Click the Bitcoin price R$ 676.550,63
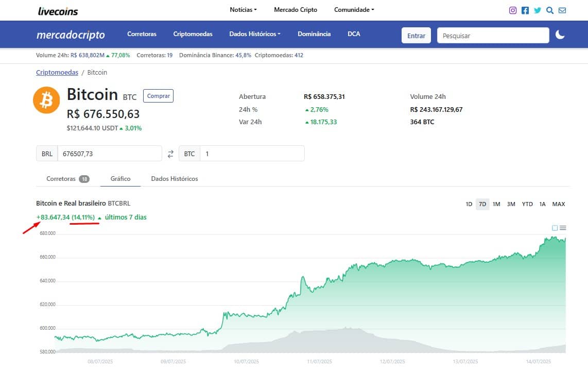 pos(103,114)
